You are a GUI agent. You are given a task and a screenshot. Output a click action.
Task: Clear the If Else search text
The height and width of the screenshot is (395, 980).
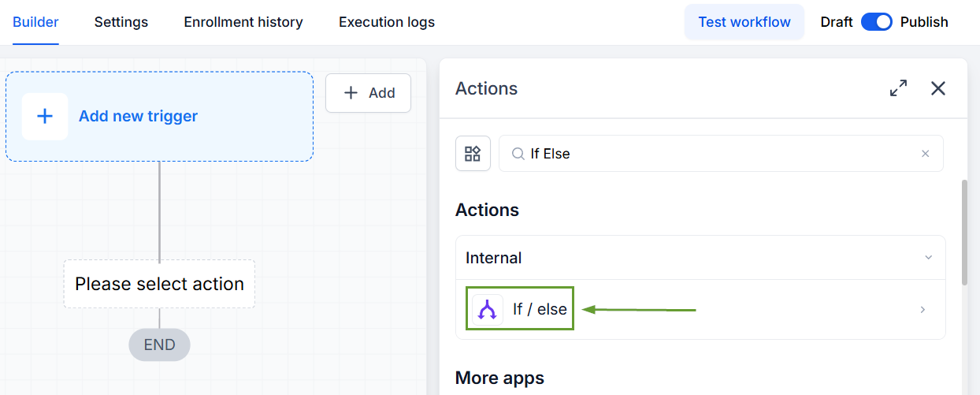coord(926,154)
